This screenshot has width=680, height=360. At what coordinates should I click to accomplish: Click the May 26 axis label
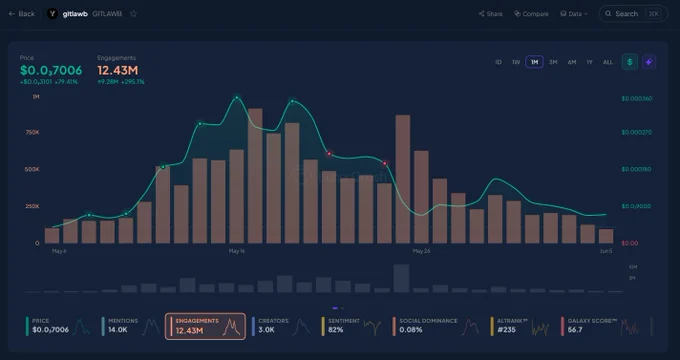(421, 251)
